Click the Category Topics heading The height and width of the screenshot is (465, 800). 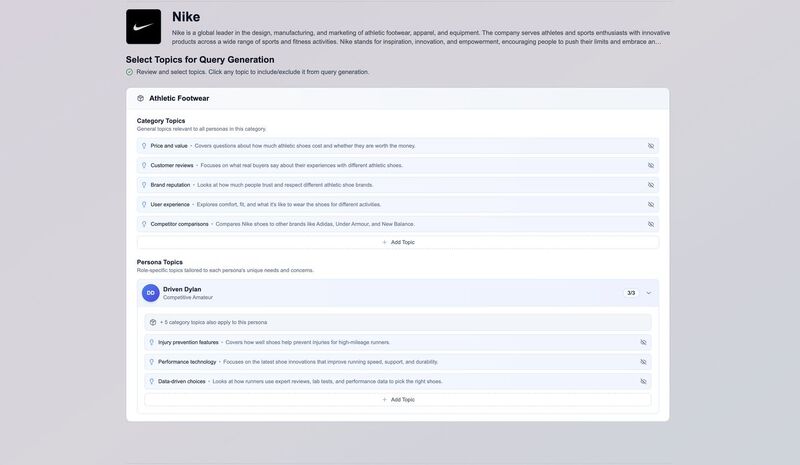pyautogui.click(x=161, y=121)
